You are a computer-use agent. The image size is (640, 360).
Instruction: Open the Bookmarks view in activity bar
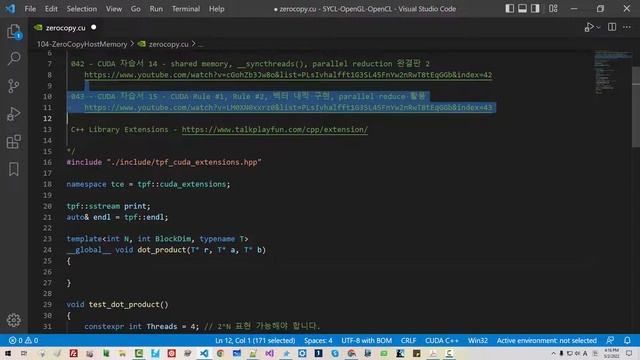point(14,169)
